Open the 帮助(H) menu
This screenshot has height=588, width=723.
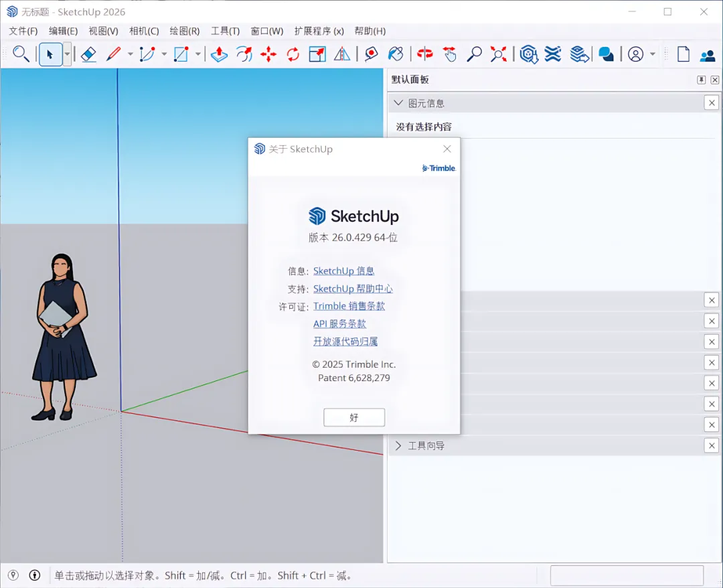(x=370, y=31)
